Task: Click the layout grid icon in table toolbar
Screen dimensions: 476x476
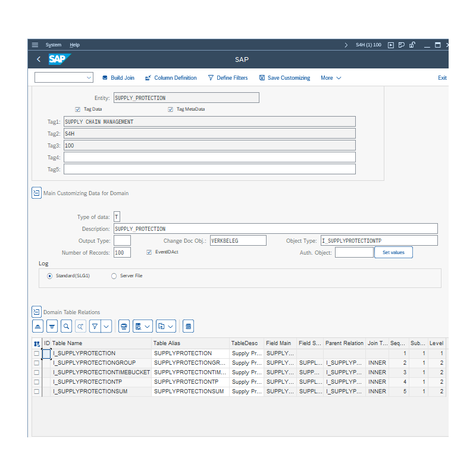Action: tap(188, 326)
